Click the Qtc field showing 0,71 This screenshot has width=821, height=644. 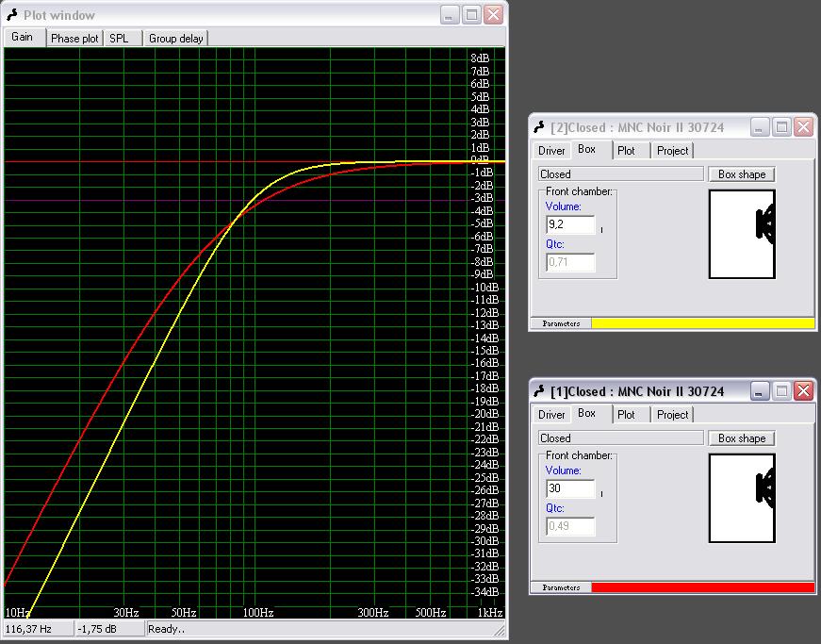(570, 262)
